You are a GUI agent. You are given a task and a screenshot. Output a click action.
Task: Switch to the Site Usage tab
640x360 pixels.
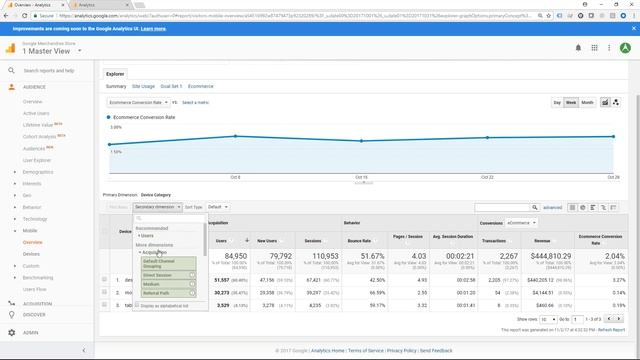(x=143, y=87)
